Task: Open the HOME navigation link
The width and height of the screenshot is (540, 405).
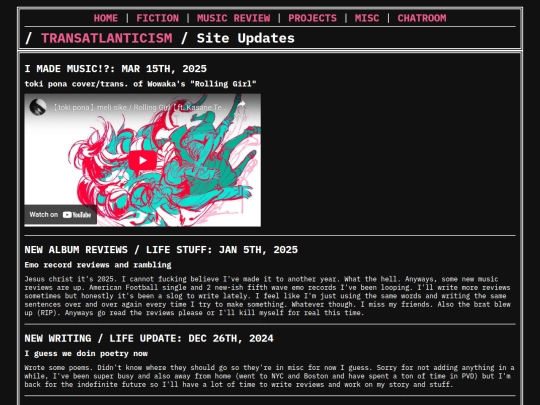Action: 105,18
